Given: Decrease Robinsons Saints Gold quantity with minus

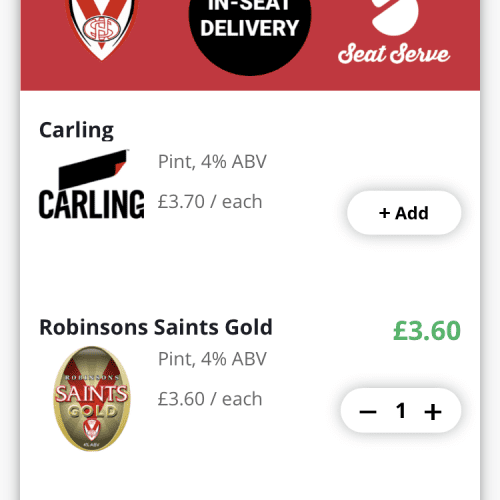Looking at the screenshot, I should [x=368, y=412].
